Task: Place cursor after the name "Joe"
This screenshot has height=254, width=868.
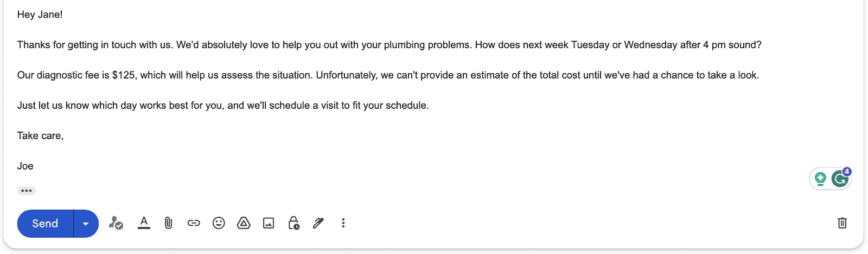Action: (x=34, y=166)
